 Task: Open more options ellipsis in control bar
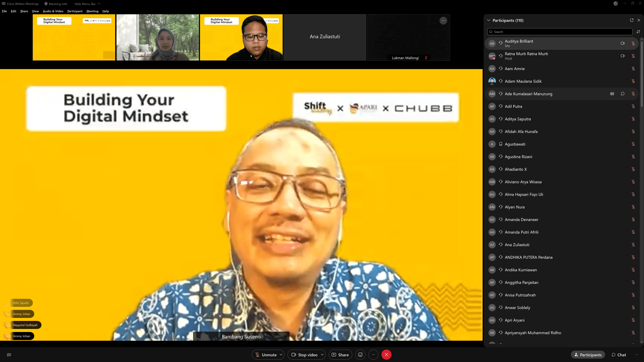click(373, 355)
